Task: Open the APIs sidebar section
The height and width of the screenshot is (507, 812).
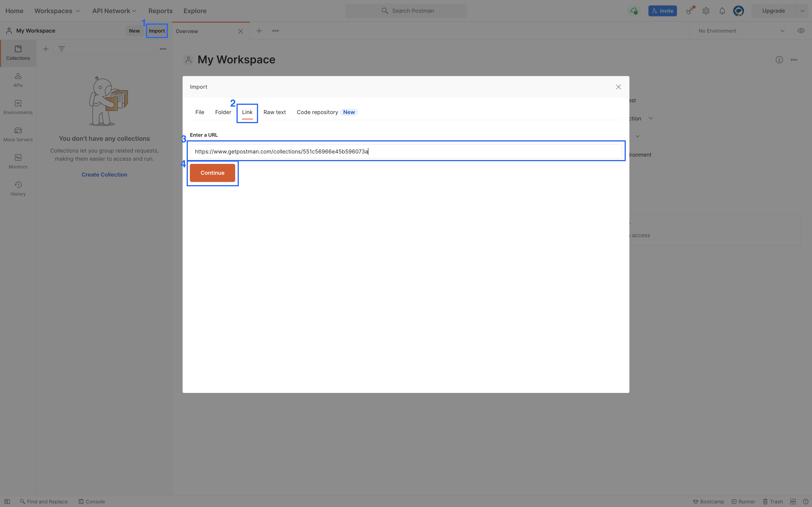Action: point(18,80)
